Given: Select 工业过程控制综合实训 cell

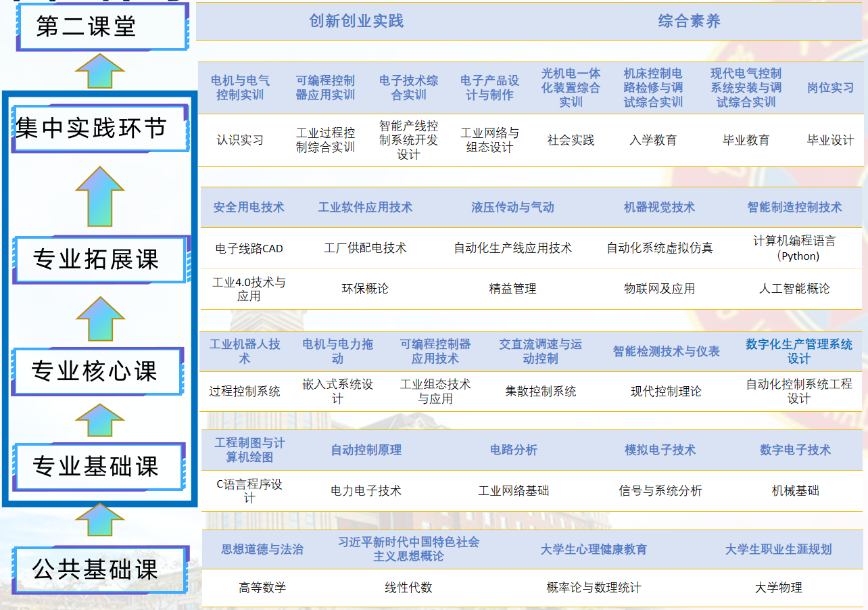Looking at the screenshot, I should 325,140.
